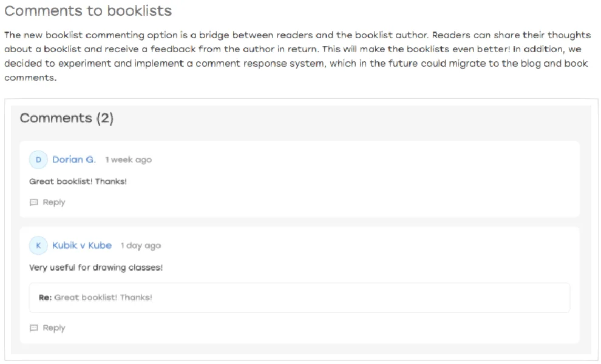Open Dorian G. profile link

74,160
